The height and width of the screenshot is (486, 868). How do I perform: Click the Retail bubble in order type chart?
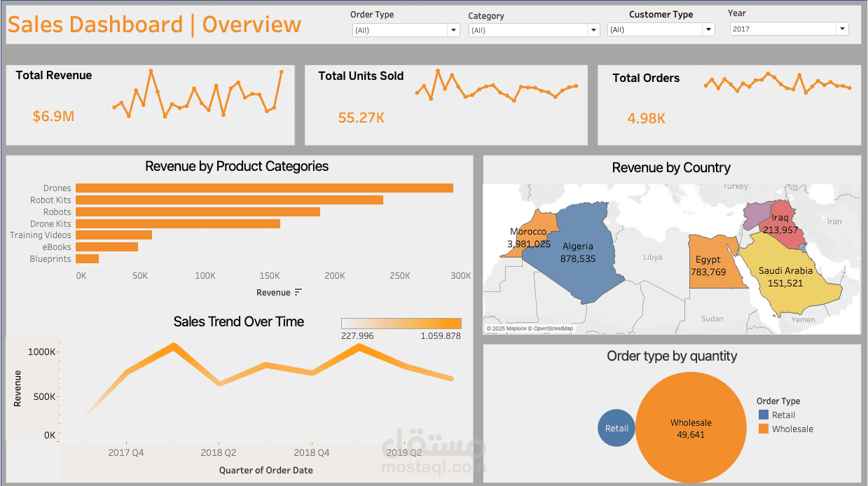[x=616, y=427]
